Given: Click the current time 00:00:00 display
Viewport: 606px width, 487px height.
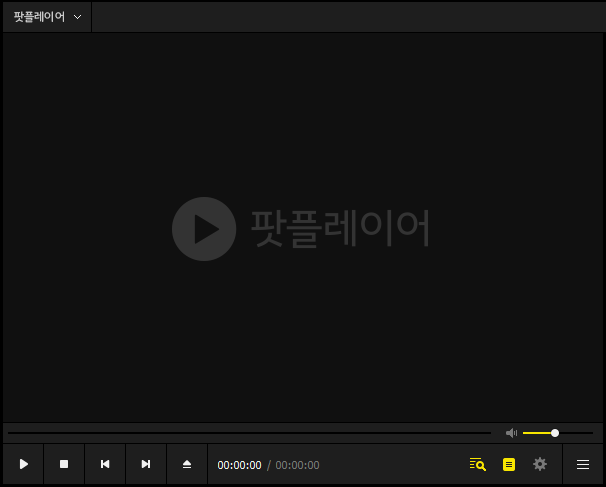Looking at the screenshot, I should point(239,465).
